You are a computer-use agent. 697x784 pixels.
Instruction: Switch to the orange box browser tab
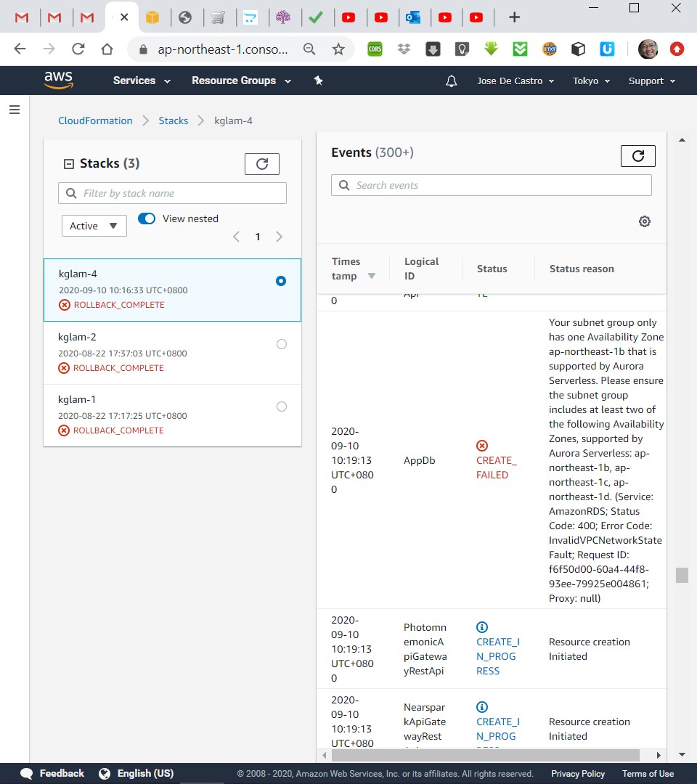pyautogui.click(x=152, y=18)
